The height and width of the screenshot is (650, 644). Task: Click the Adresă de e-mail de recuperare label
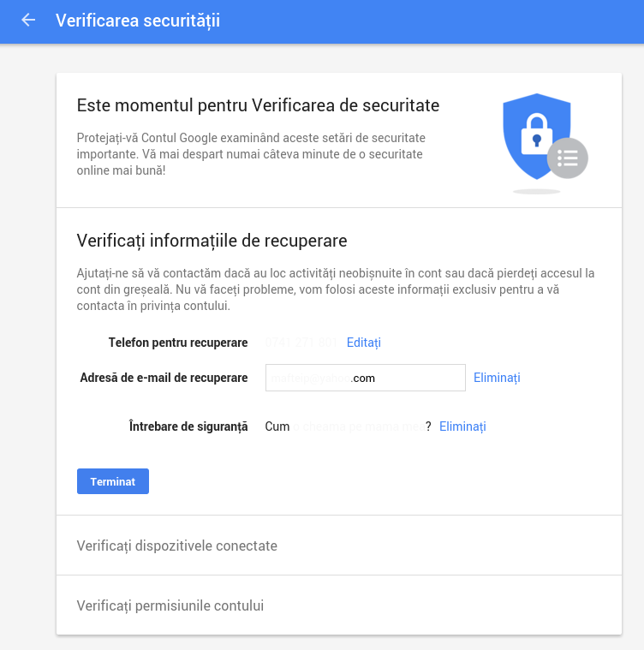coord(164,378)
